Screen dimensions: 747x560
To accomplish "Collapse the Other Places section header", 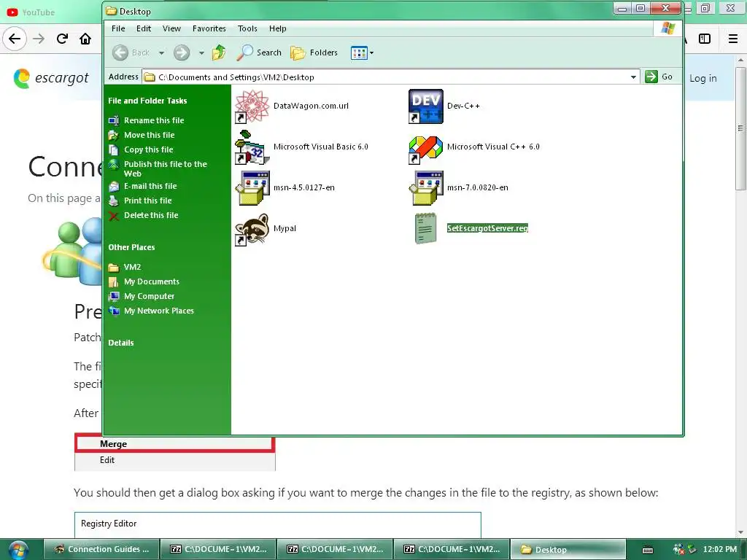I will click(131, 247).
